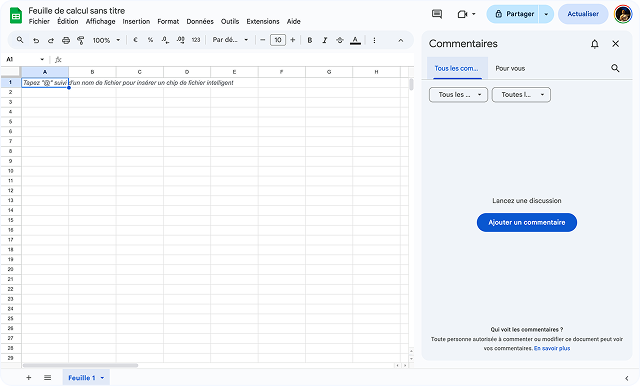
Task: Open the all sheets list icon
Action: tap(47, 378)
